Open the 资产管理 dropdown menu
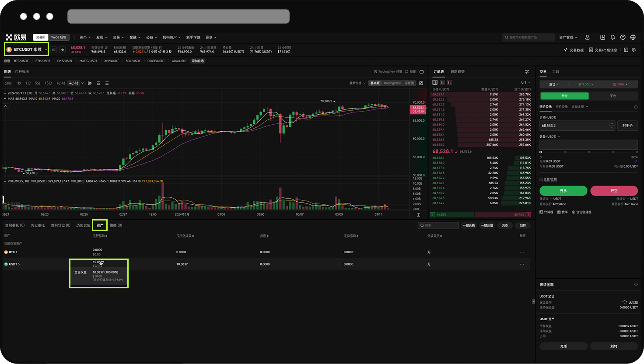Image resolution: width=644 pixels, height=364 pixels. (568, 38)
